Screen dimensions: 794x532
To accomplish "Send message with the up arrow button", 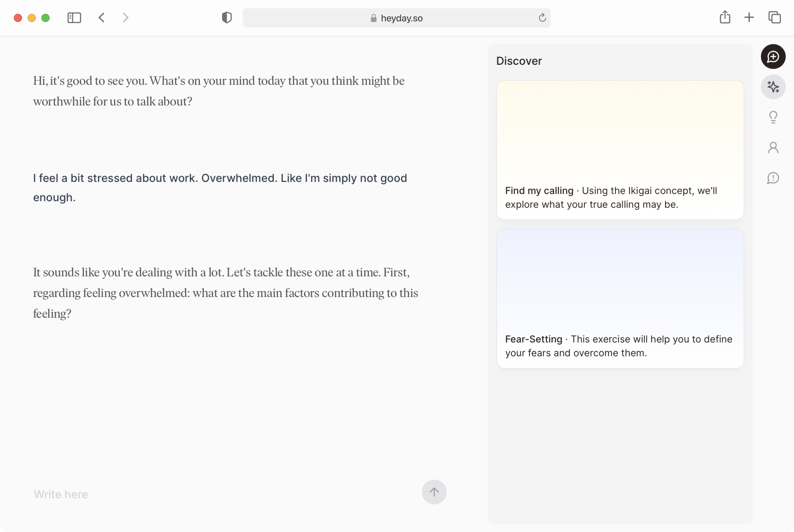I will pos(434,492).
